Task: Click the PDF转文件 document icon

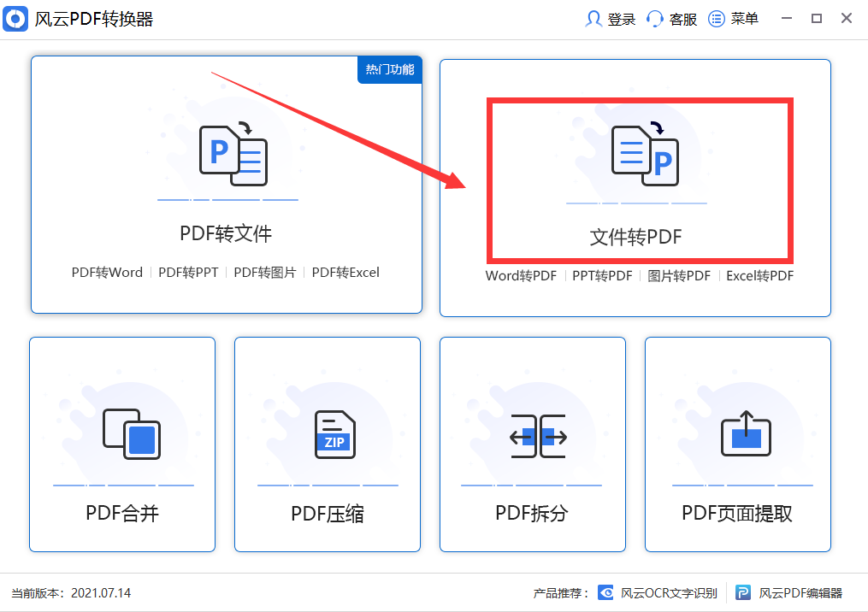Action: [x=233, y=154]
